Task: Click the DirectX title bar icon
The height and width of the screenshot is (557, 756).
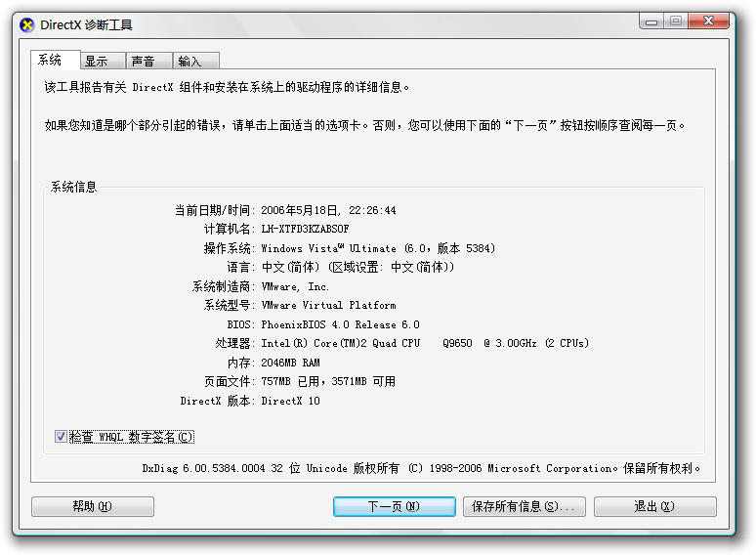Action: tap(27, 25)
